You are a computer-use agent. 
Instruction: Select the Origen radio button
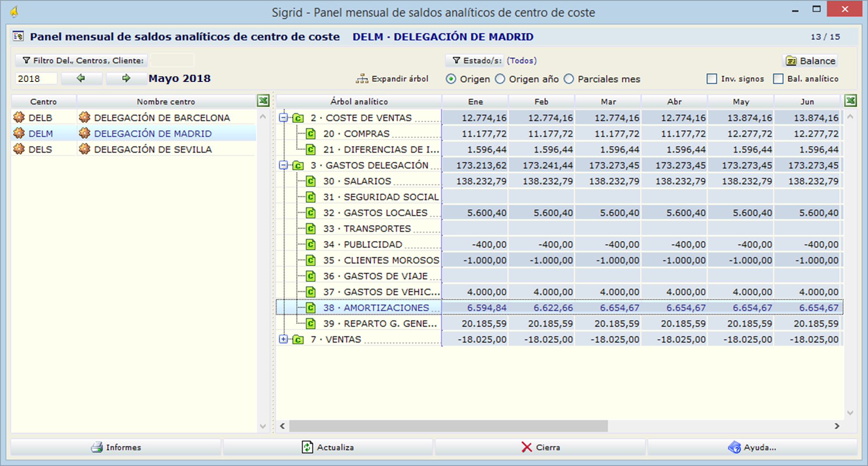[451, 79]
